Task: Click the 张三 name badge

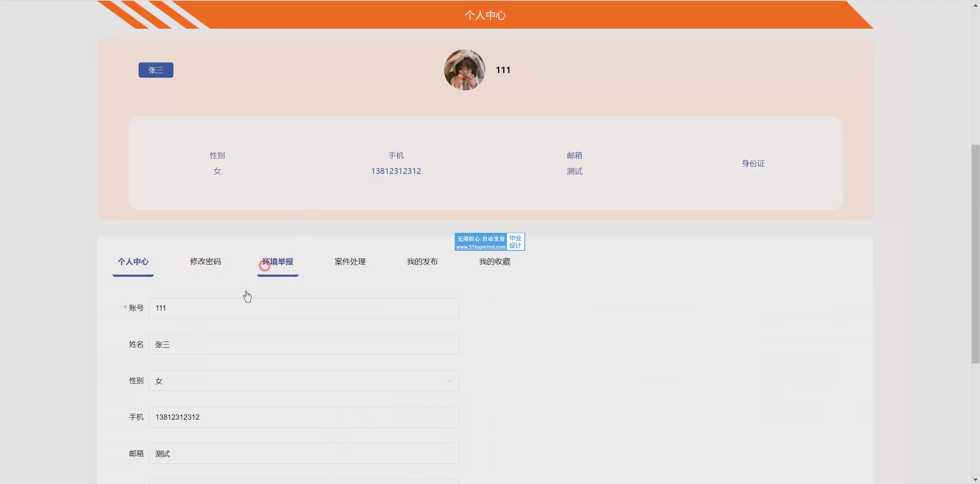Action: 156,70
